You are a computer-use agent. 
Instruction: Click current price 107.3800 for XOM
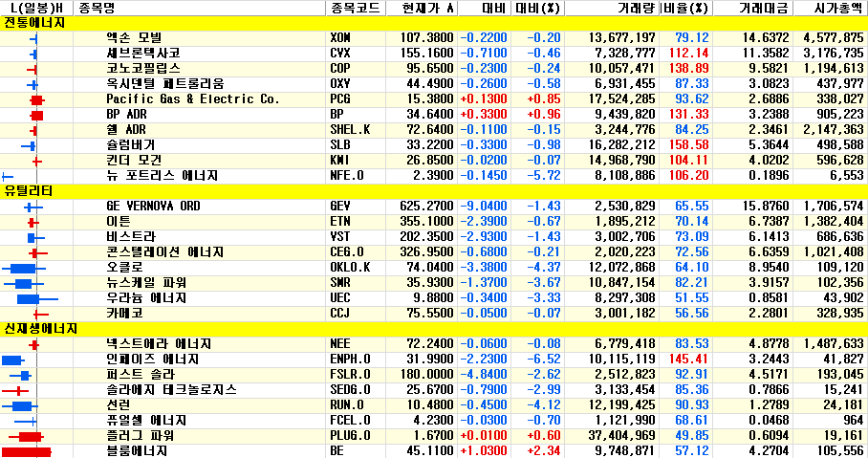click(426, 37)
